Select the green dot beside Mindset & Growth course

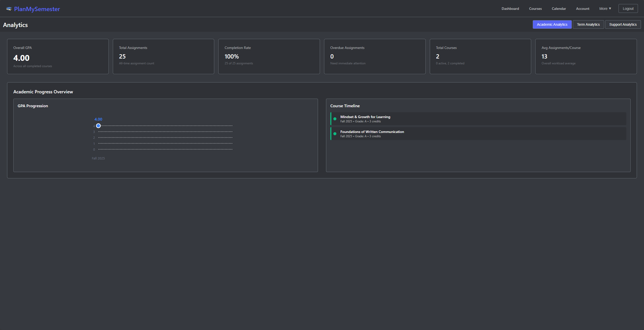pyautogui.click(x=335, y=119)
